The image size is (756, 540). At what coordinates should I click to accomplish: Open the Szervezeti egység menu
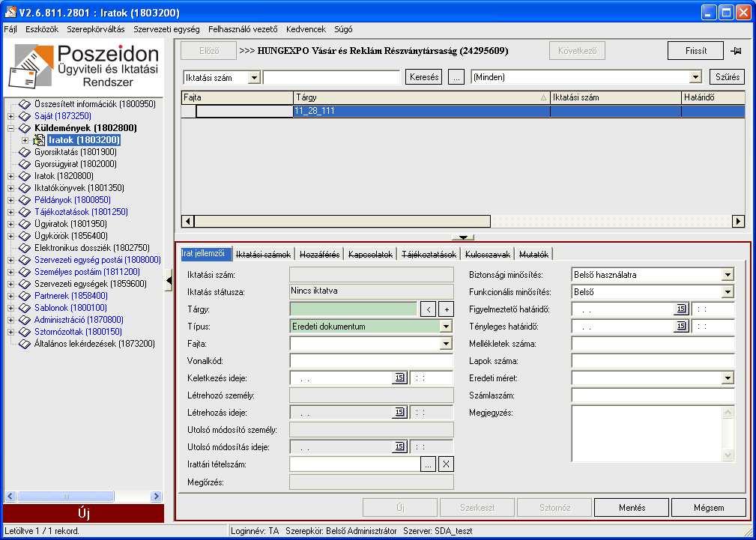(166, 29)
